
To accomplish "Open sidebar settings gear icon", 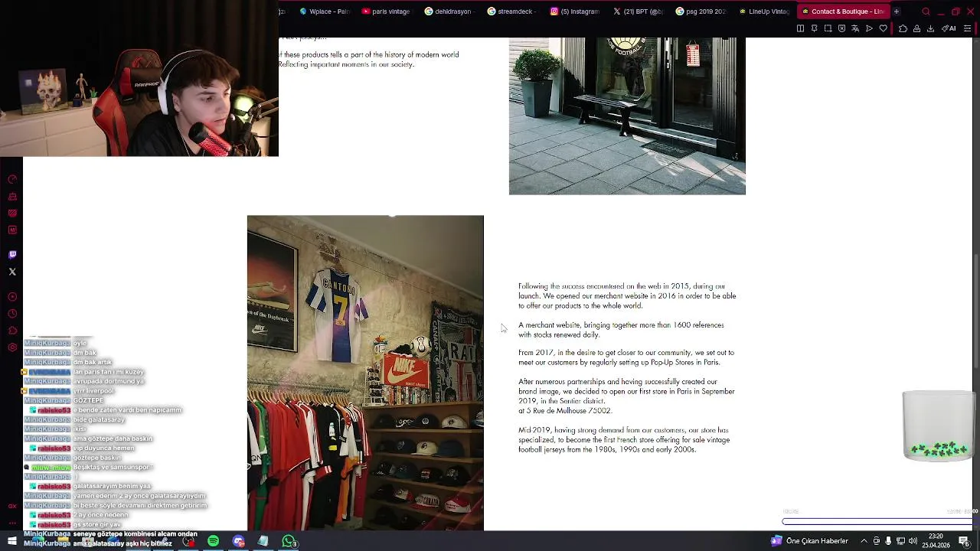I will [12, 347].
